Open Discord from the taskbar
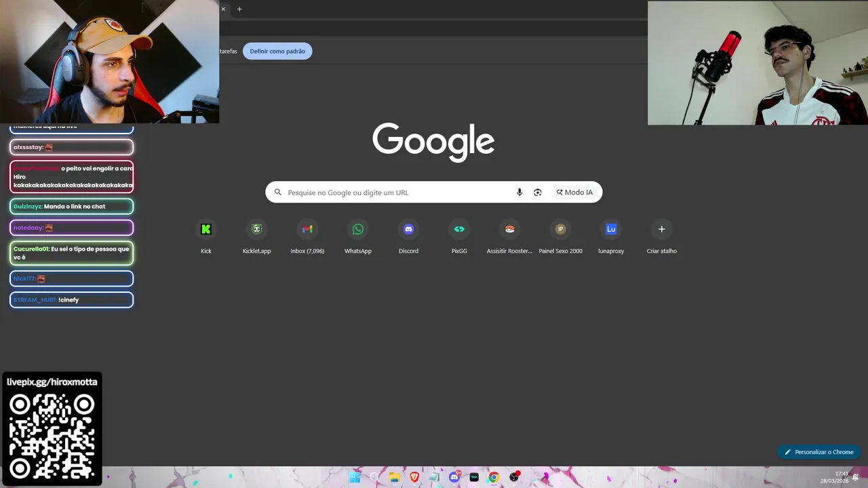The image size is (868, 488). 454,477
